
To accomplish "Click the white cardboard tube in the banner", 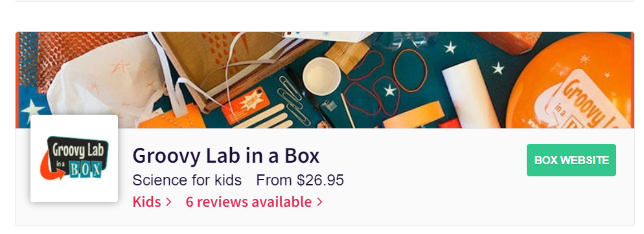I will (x=470, y=93).
